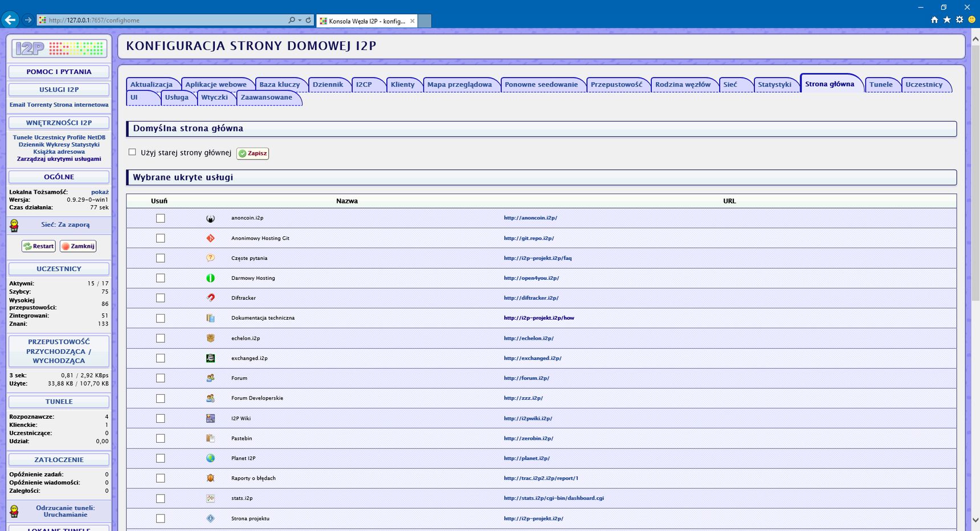Click the I2P Wiki icon
980x531 pixels.
point(210,418)
